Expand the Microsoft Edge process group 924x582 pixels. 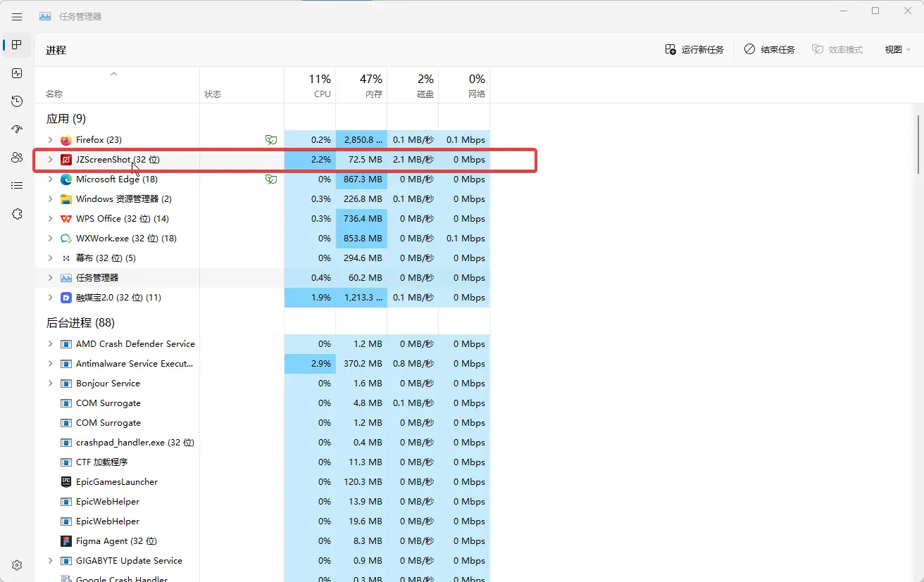click(50, 179)
